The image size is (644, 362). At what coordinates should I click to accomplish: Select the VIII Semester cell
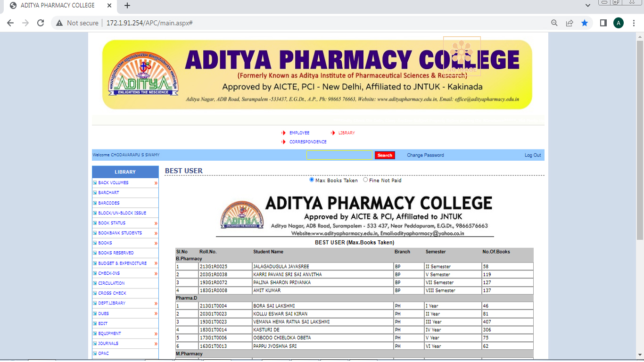(x=453, y=291)
